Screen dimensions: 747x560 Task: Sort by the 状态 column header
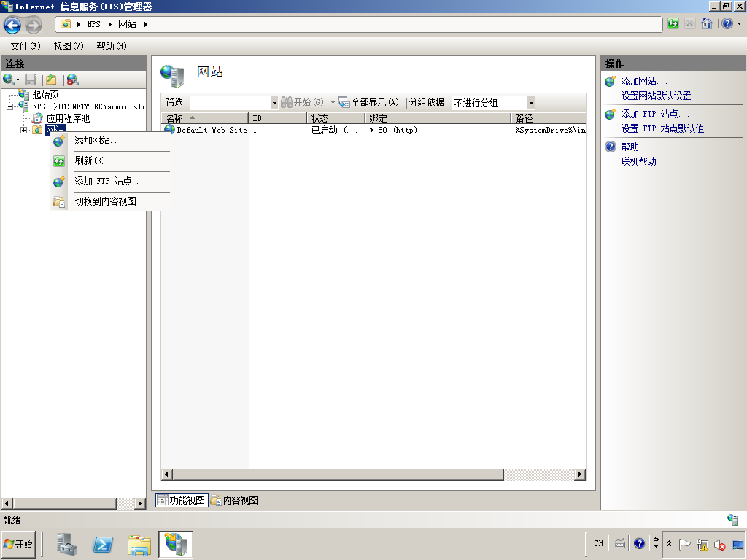[x=336, y=118]
